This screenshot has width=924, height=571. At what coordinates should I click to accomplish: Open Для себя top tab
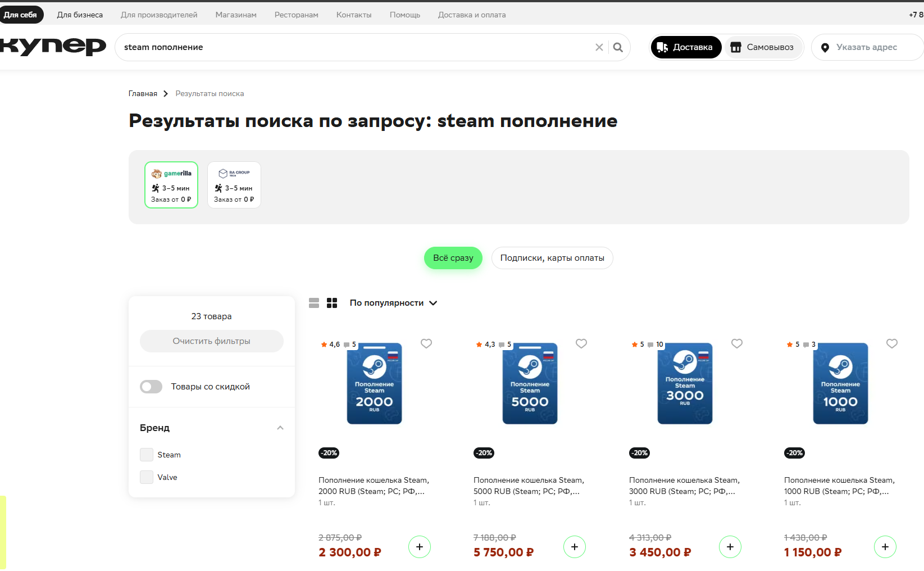click(x=21, y=15)
